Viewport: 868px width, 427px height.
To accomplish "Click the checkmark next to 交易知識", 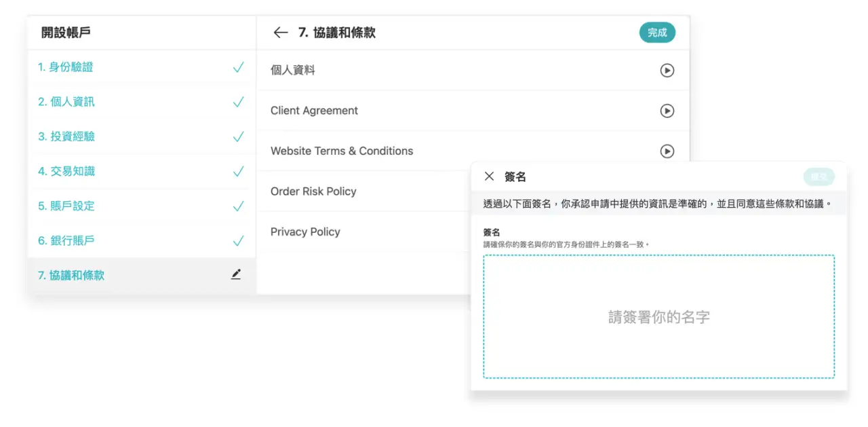I will (x=238, y=171).
